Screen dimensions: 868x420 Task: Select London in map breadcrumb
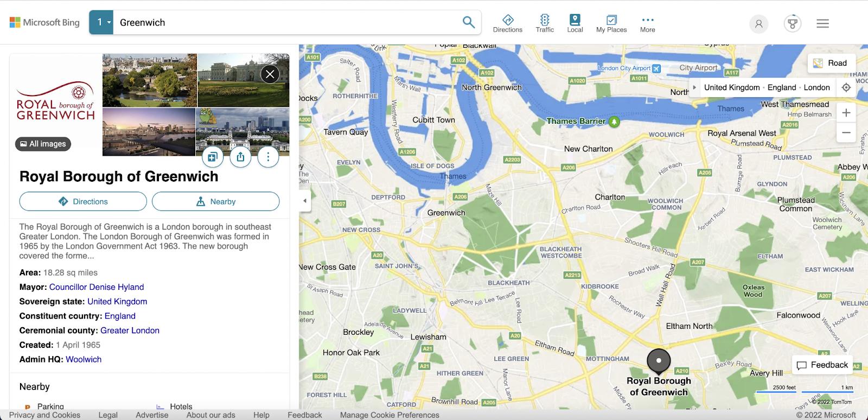click(x=816, y=87)
